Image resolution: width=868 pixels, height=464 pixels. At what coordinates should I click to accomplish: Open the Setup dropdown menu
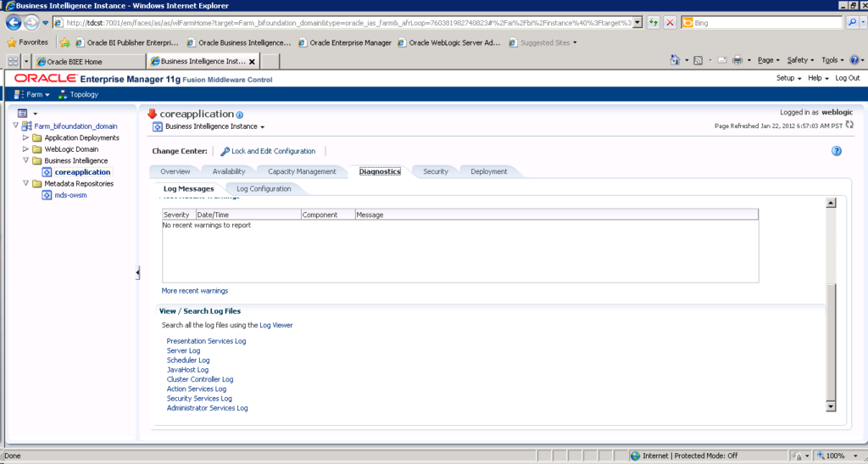point(789,78)
